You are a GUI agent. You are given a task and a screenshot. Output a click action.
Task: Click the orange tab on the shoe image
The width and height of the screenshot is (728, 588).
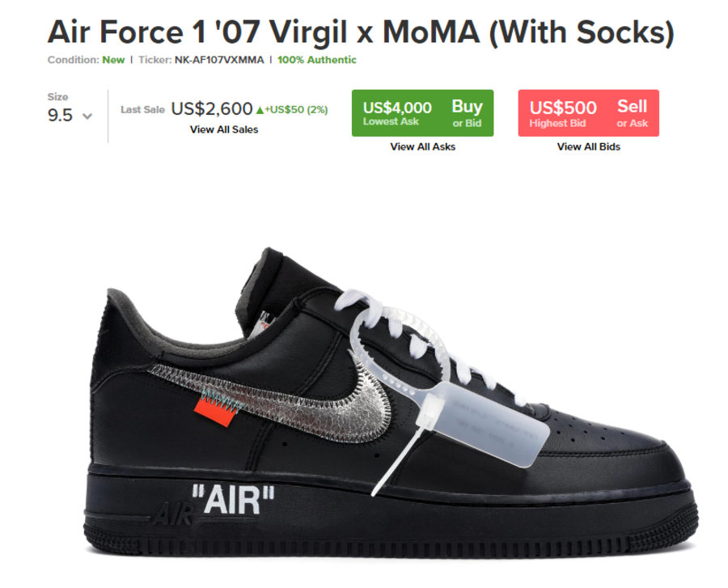tap(216, 410)
